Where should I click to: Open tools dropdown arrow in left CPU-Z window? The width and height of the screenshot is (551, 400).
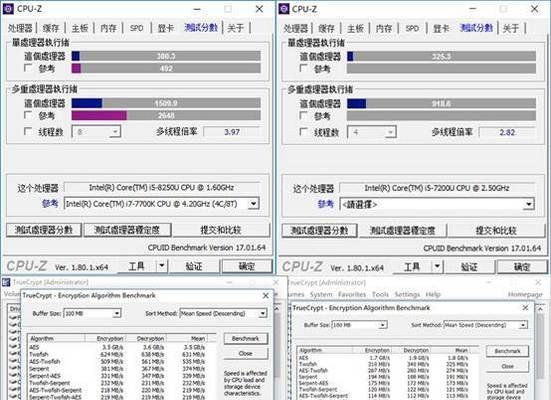tap(162, 266)
